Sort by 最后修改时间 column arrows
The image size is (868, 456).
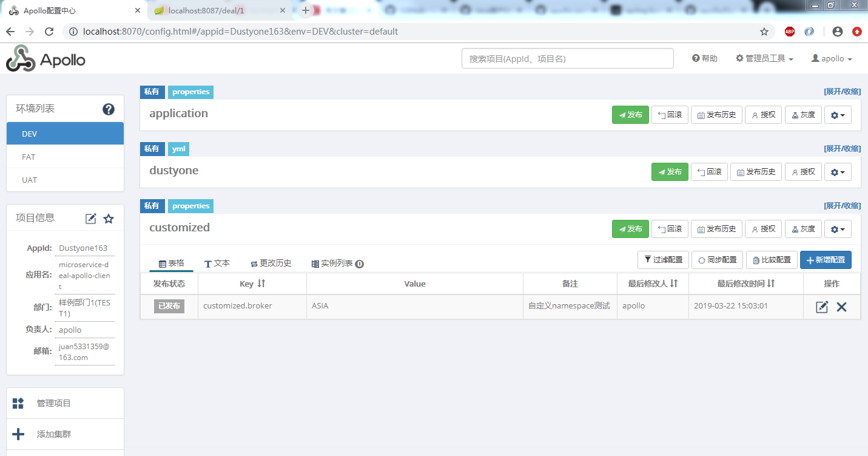point(770,284)
